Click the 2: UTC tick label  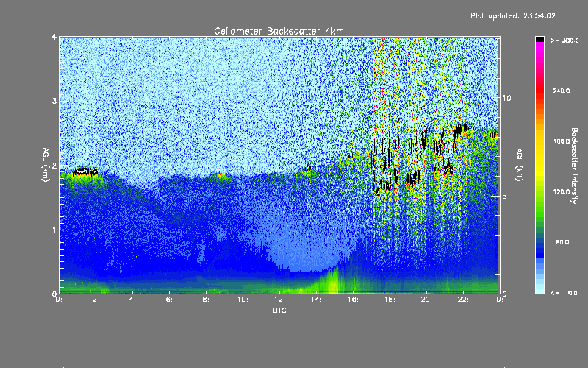(96, 300)
